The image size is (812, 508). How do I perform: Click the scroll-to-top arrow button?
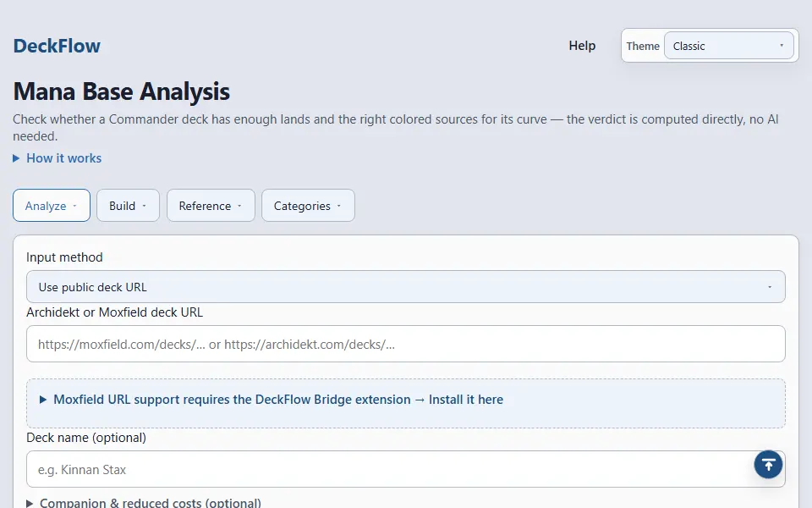point(768,465)
